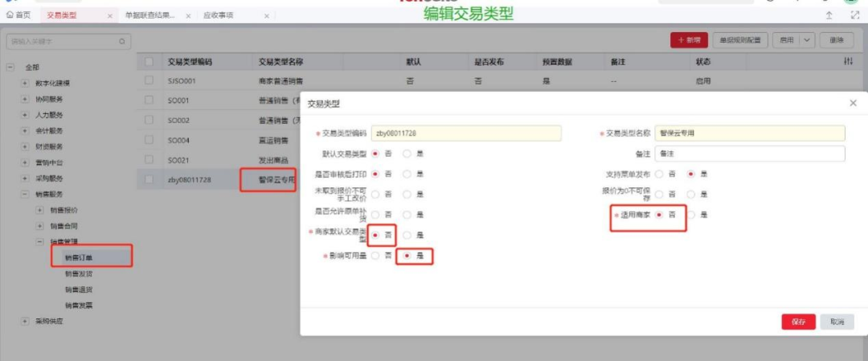Click the 交易类型编码 field with zby08011728
Viewport: 868px width, 361px height.
tap(466, 133)
